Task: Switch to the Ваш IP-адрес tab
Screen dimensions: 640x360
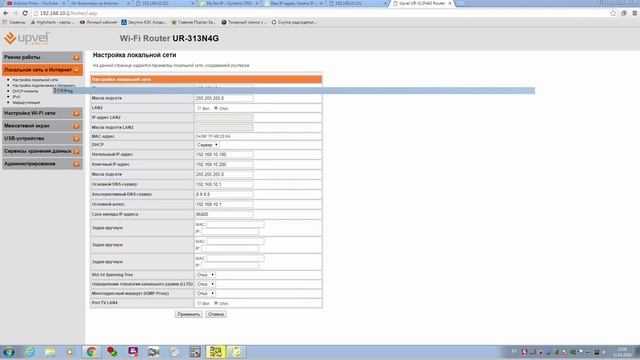Action: pyautogui.click(x=293, y=3)
